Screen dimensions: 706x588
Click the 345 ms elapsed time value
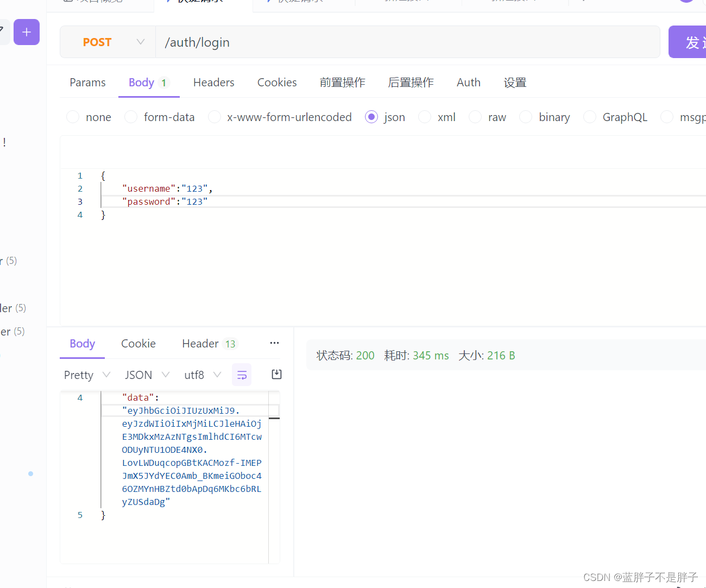pos(431,356)
